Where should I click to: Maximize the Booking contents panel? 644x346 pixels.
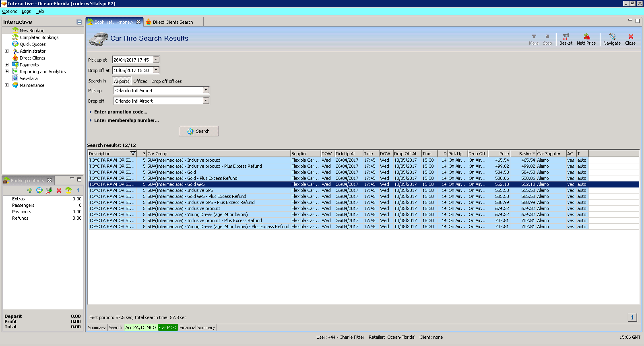pos(79,179)
